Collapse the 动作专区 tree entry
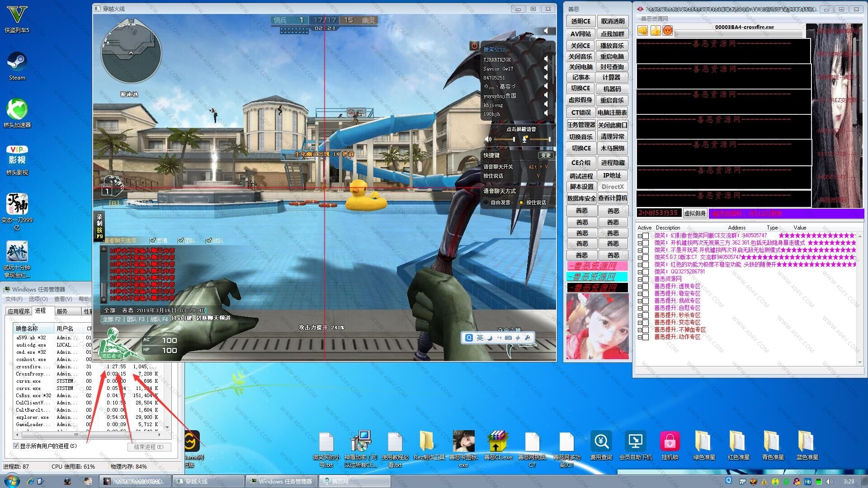 tap(640, 337)
